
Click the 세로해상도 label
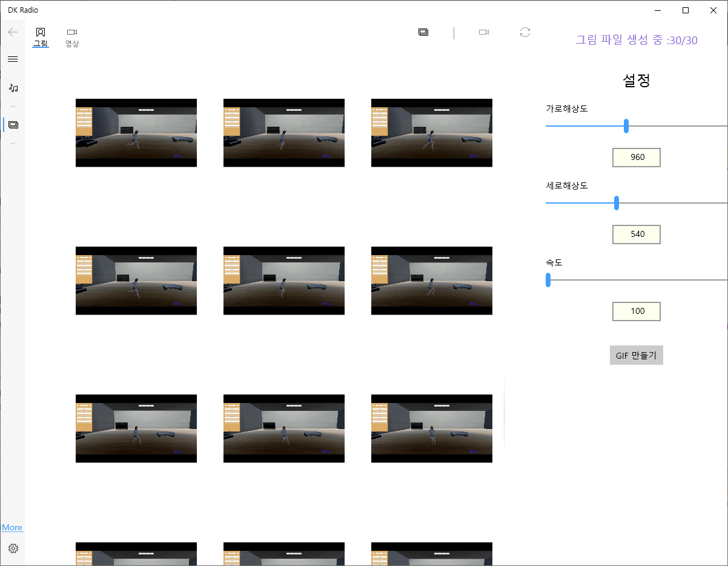[567, 185]
